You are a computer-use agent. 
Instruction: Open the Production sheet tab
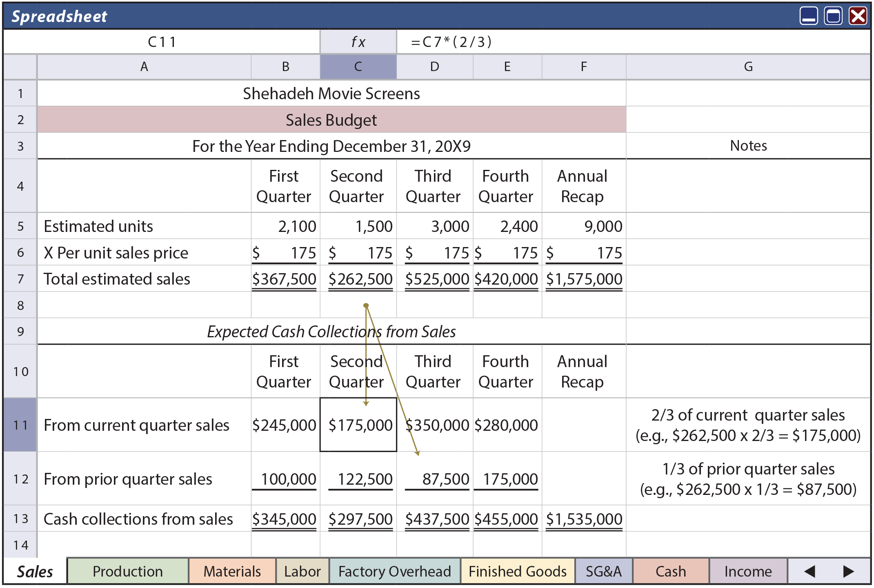(x=127, y=571)
